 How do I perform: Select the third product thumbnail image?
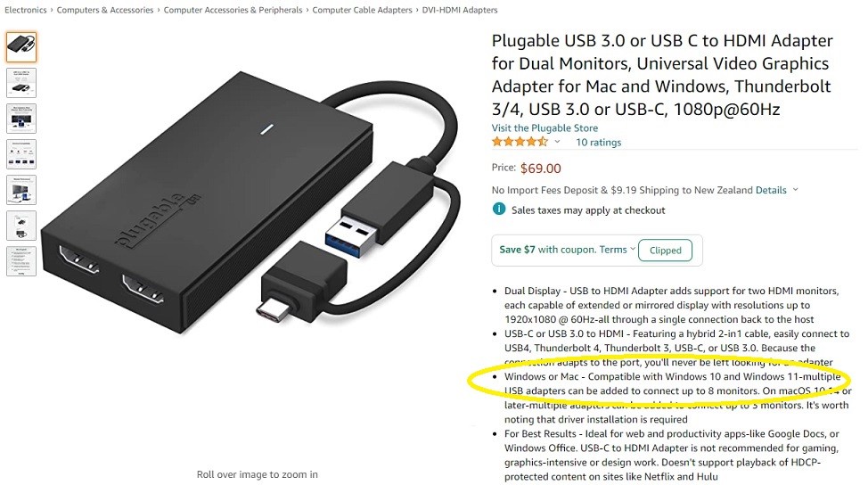click(x=21, y=119)
